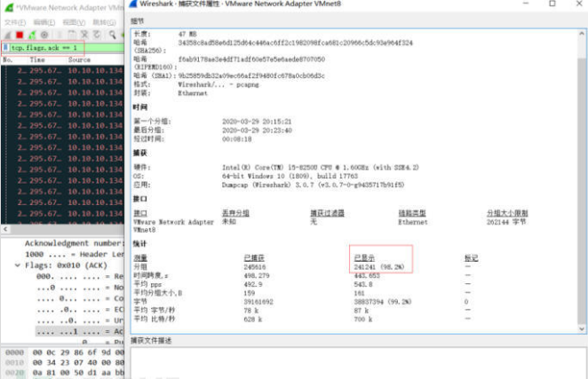Stop the capture with the red square
This screenshot has width=588, height=379.
click(19, 34)
